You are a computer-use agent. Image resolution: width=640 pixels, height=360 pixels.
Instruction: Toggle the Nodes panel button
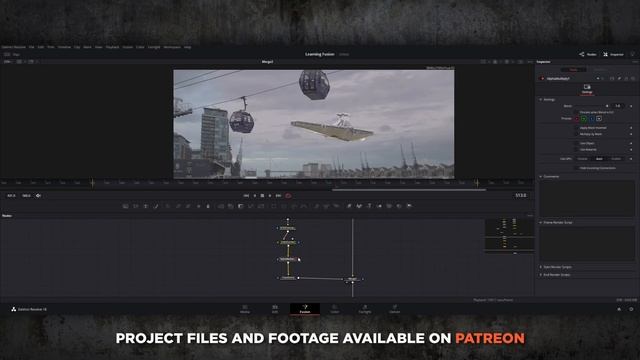588,54
